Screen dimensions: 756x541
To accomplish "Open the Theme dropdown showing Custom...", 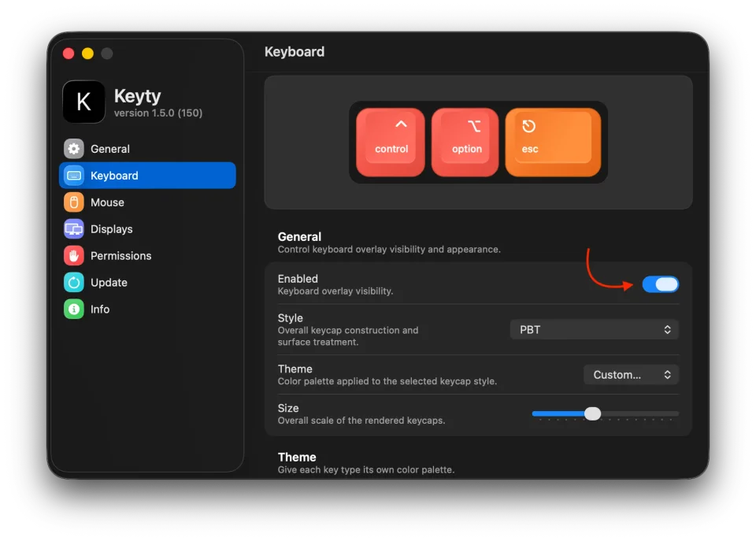I will 631,375.
